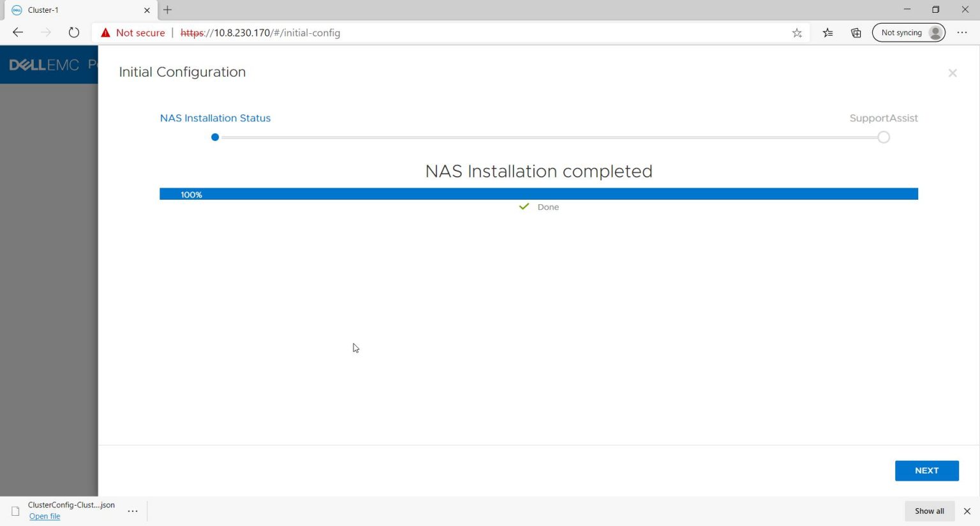Image resolution: width=980 pixels, height=526 pixels.
Task: Click the green Done checkmark icon
Action: click(524, 206)
